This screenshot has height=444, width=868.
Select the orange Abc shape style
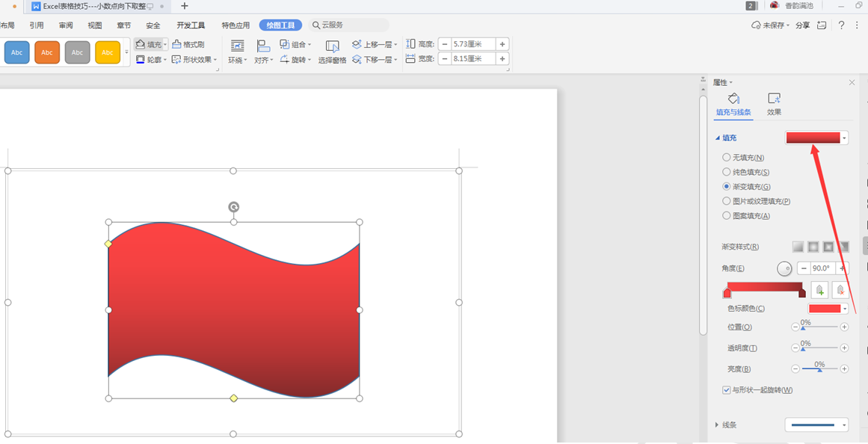click(x=47, y=52)
